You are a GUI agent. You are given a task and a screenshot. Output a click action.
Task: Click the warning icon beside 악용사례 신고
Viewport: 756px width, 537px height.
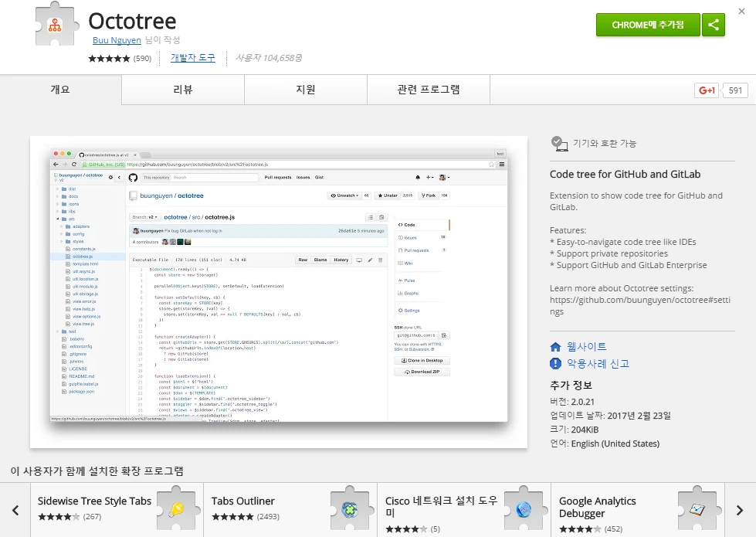click(555, 363)
